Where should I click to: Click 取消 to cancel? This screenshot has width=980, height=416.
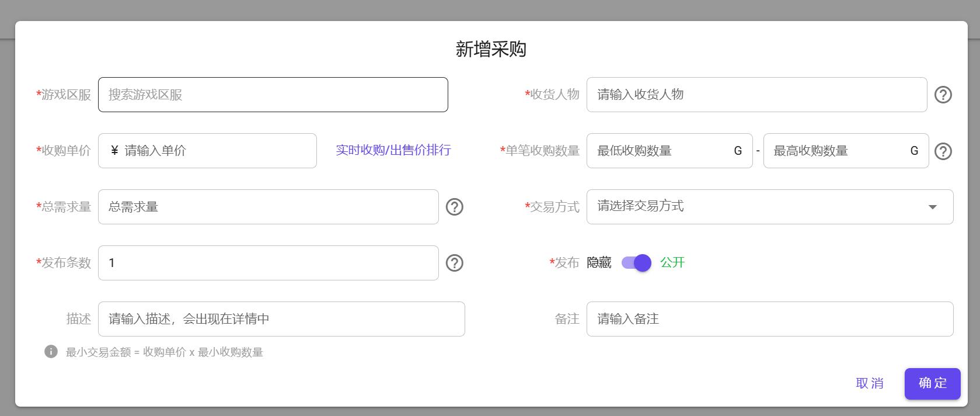click(869, 383)
